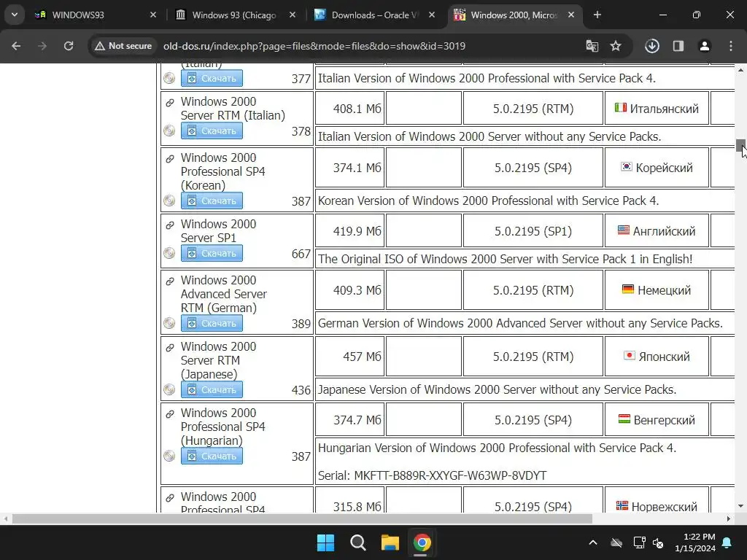Click link icon beside Windows 2000 Server SP1
The image size is (747, 560).
169,225
